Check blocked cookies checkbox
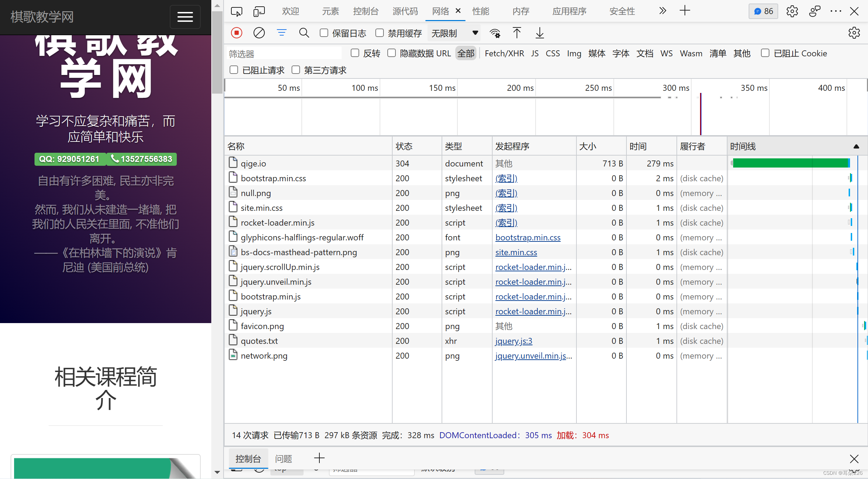Viewport: 868px width, 479px height. (765, 53)
